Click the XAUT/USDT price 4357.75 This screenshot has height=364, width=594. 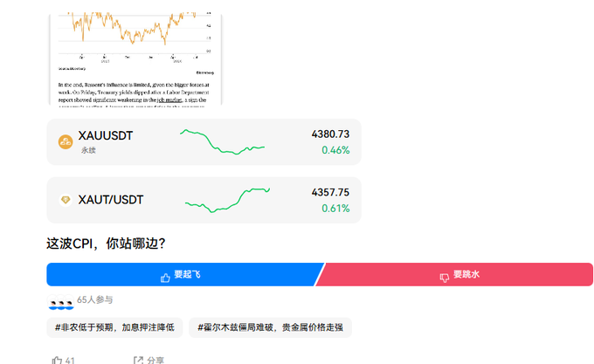[330, 193]
